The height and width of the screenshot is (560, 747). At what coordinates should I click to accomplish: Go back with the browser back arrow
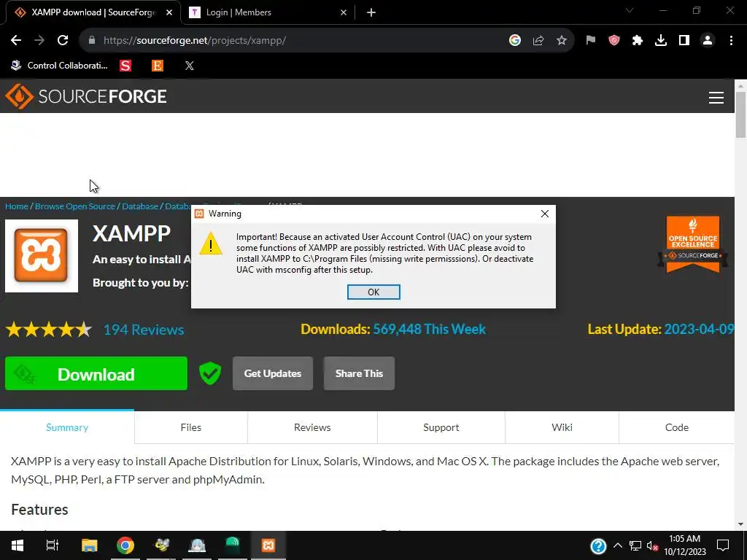tap(16, 41)
